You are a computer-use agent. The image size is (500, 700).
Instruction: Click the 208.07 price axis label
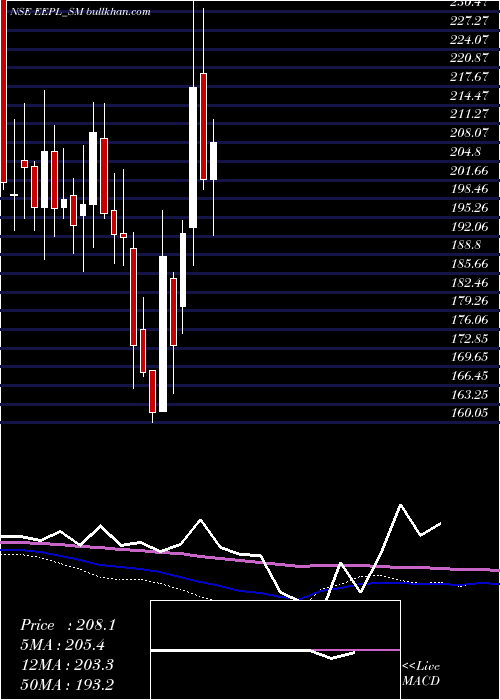point(469,133)
